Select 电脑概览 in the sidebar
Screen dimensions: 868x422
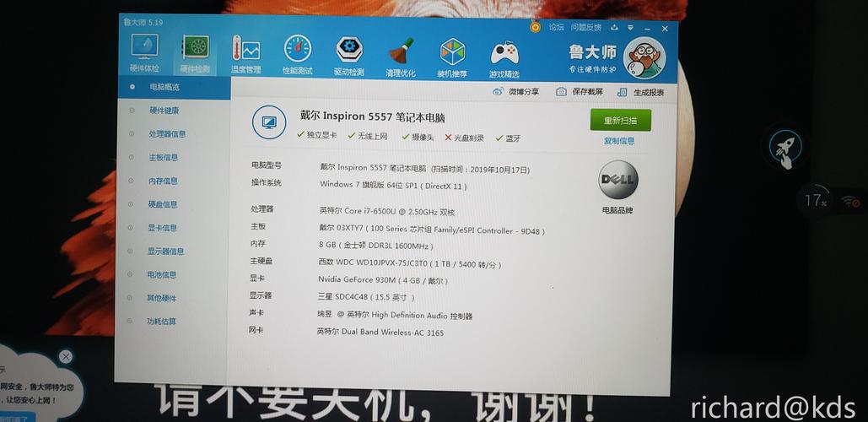click(175, 88)
